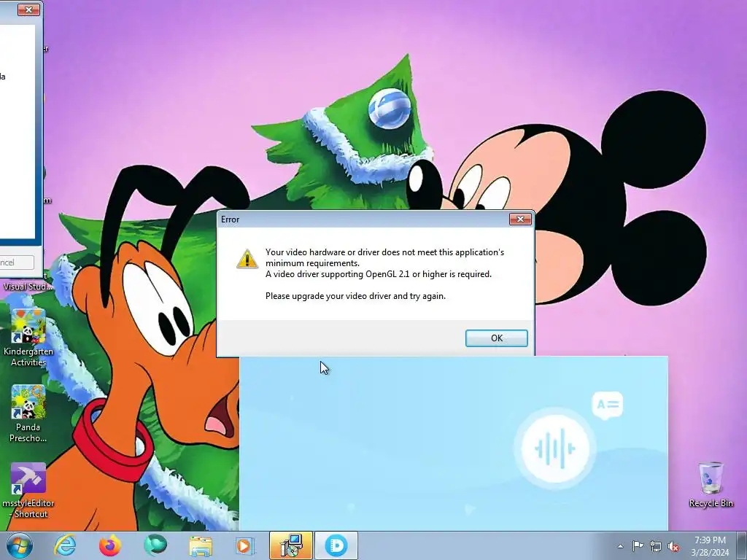Open Action Center flag icon

click(638, 546)
